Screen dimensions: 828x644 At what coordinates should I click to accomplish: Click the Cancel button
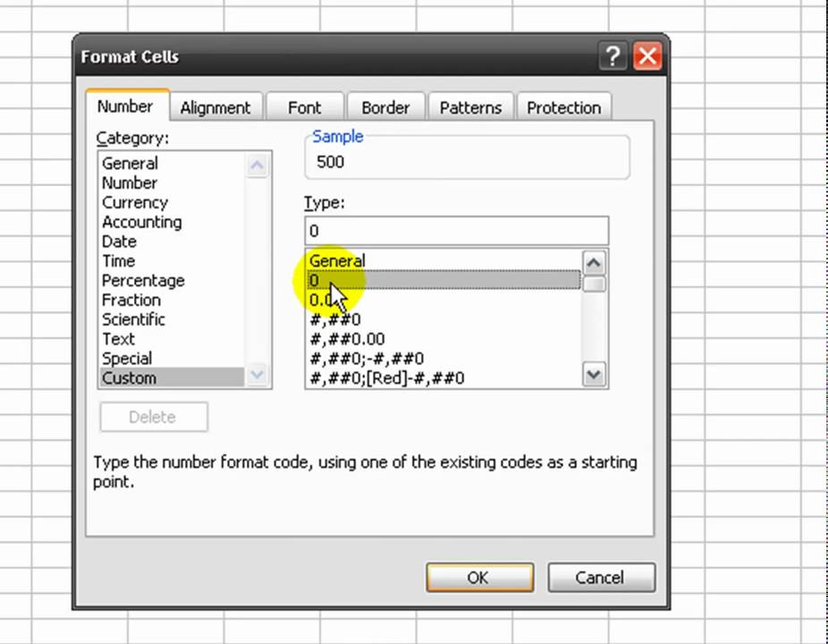tap(601, 578)
